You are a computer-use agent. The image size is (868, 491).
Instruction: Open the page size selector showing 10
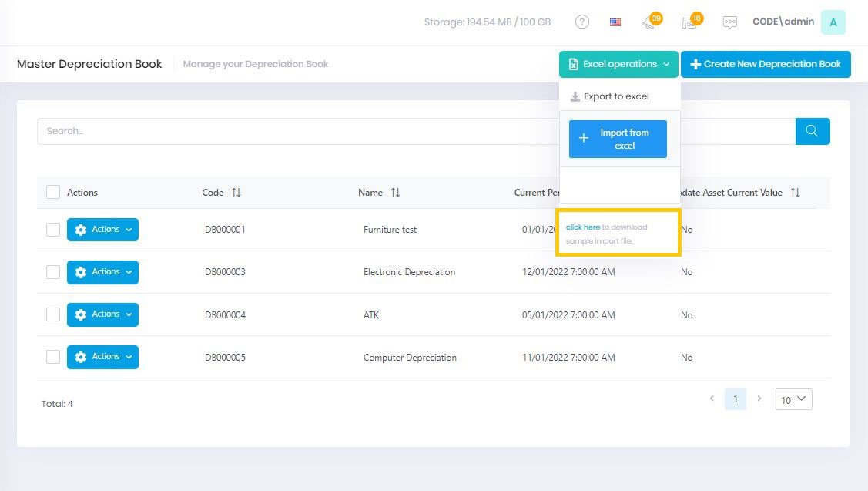793,399
